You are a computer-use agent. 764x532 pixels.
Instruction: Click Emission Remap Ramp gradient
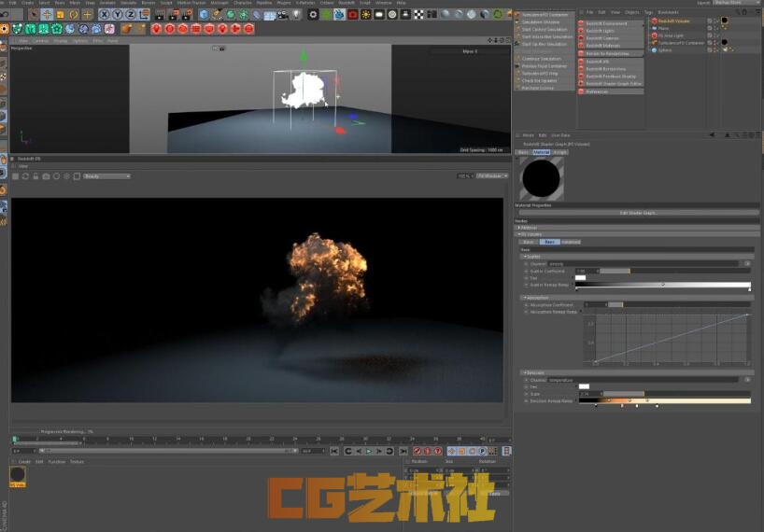[663, 400]
